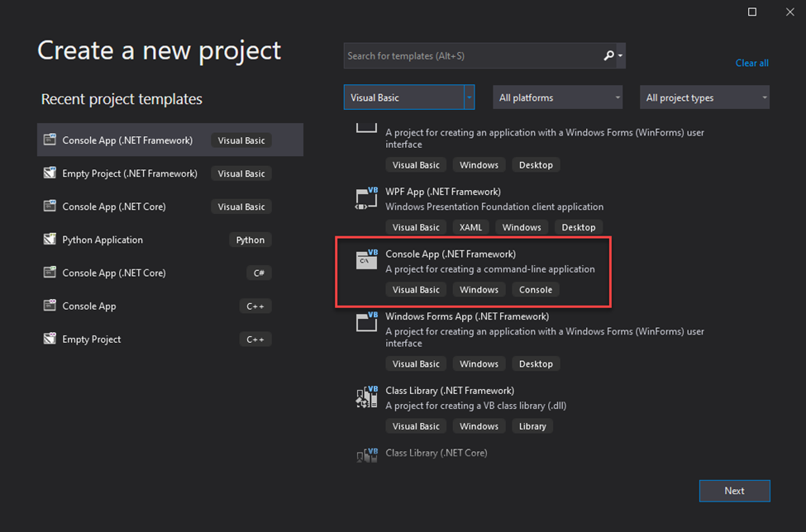
Task: Click the Next button
Action: tap(735, 491)
